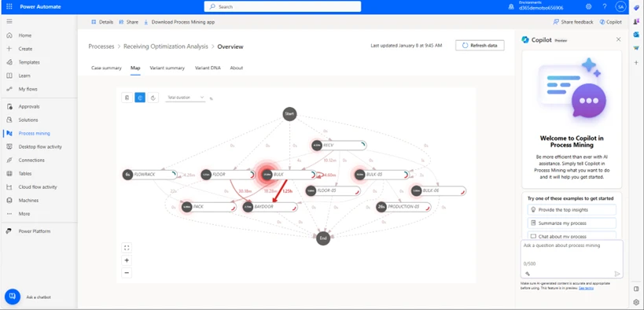Select the BAYDOOR activity node
The width and height of the screenshot is (644, 310).
(270, 207)
